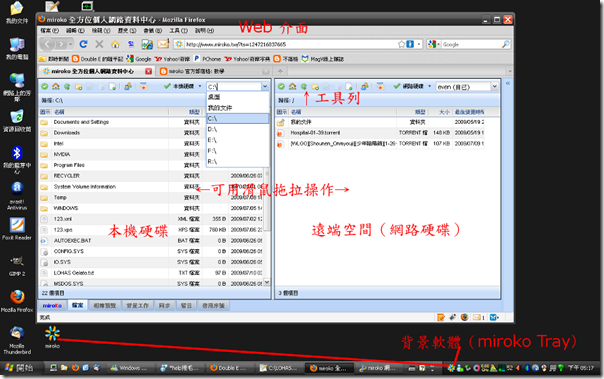Viewport: 604px width, 379px height.
Task: Click the users share icon in remote panel toolbar
Action: [364, 86]
